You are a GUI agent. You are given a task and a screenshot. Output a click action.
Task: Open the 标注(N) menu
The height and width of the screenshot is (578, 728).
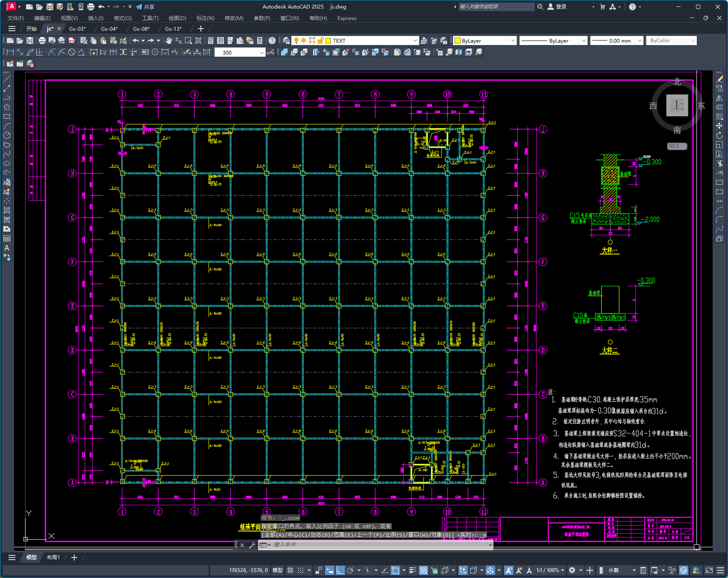(x=205, y=18)
